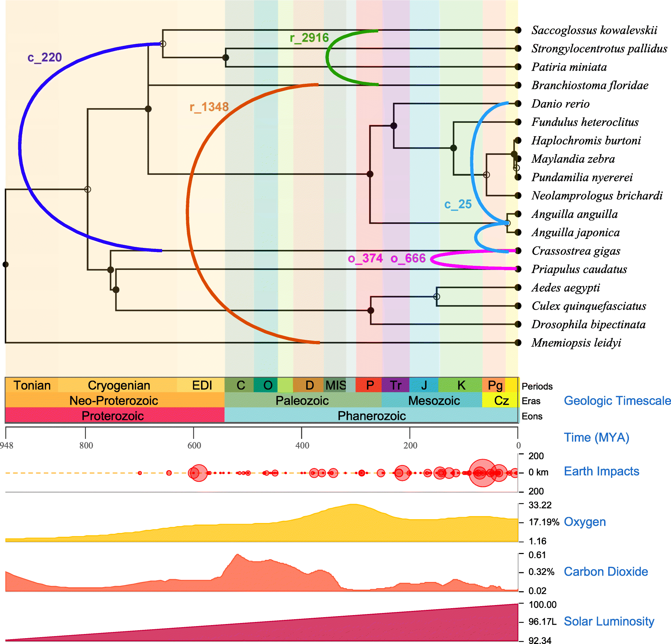
Task: Click the r_1348 orange arc label
Action: coord(209,107)
